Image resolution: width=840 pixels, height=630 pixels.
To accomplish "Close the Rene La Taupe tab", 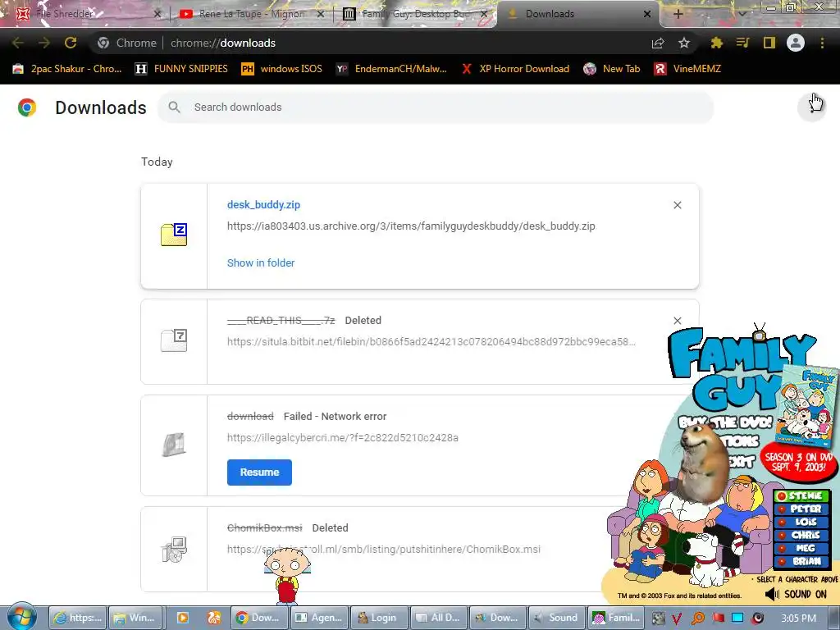I will coord(321,14).
